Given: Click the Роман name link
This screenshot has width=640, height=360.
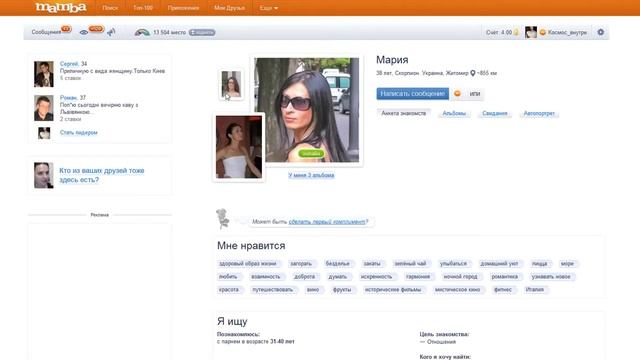Looking at the screenshot, I should (68, 98).
